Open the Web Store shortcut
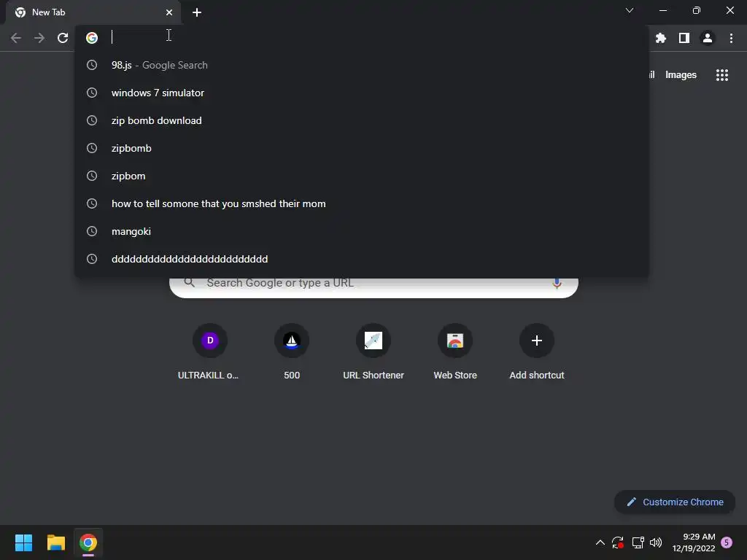This screenshot has height=560, width=747. click(x=455, y=351)
